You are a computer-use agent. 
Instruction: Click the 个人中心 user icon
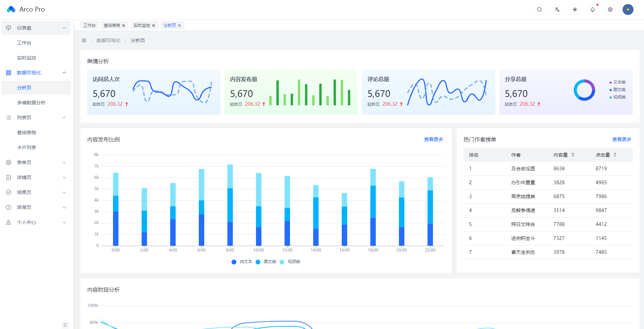(9, 222)
